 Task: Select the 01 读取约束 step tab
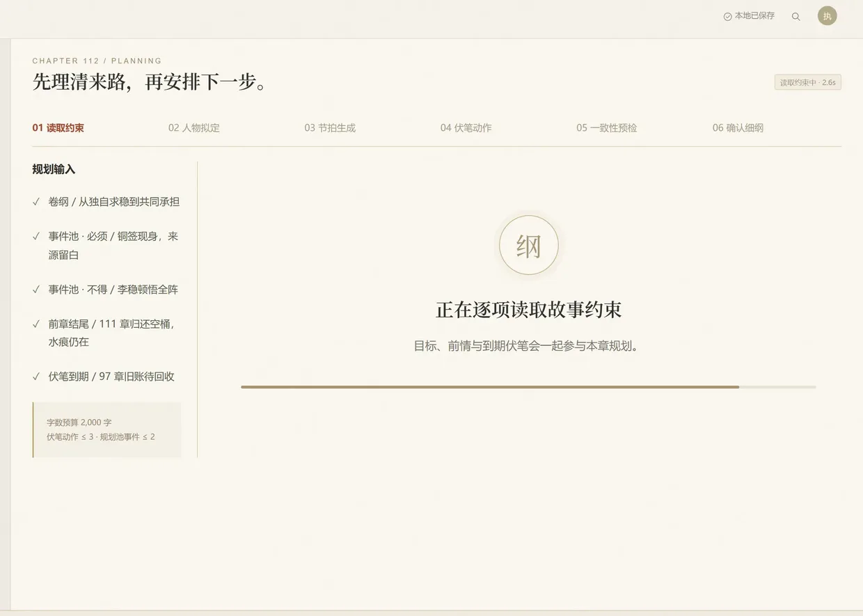pos(58,128)
